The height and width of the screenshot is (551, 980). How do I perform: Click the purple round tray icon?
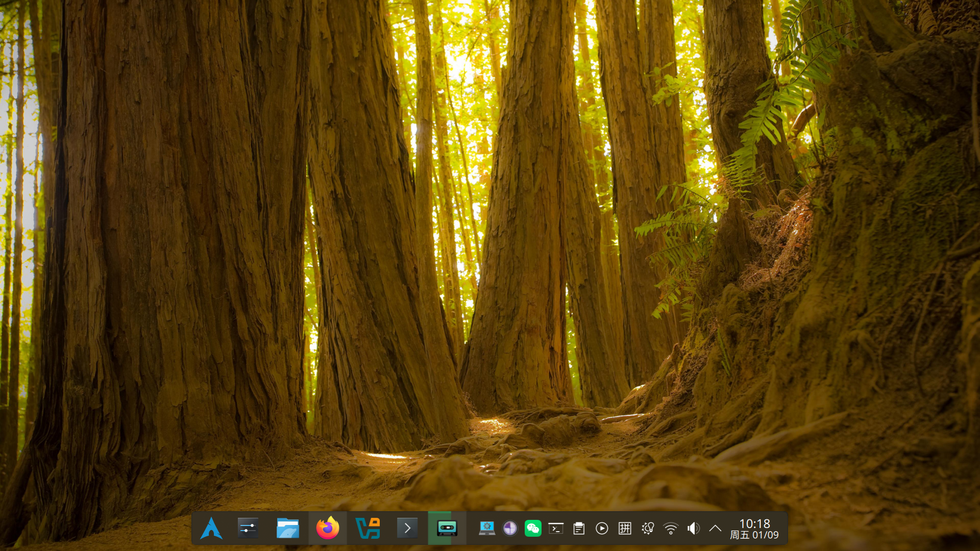coord(510,528)
